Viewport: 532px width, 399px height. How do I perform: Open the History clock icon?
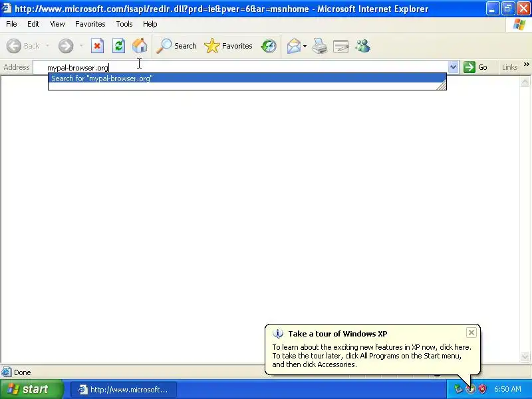pyautogui.click(x=269, y=46)
